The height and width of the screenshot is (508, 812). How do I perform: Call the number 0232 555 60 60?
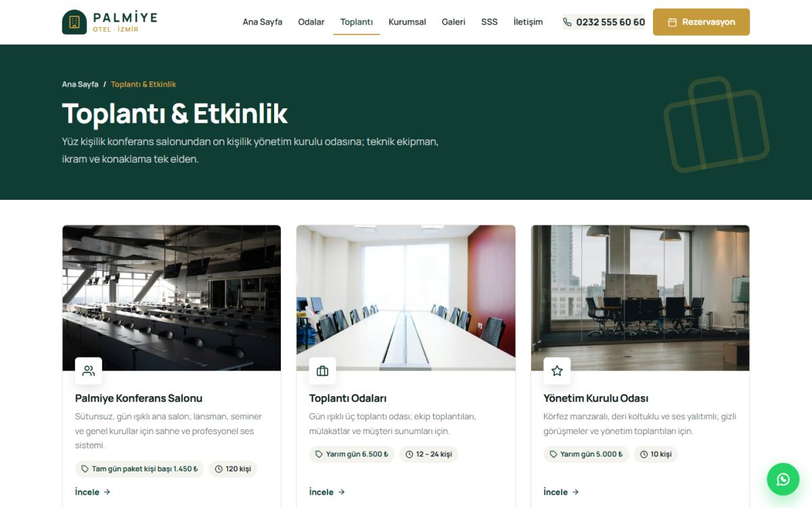(604, 22)
